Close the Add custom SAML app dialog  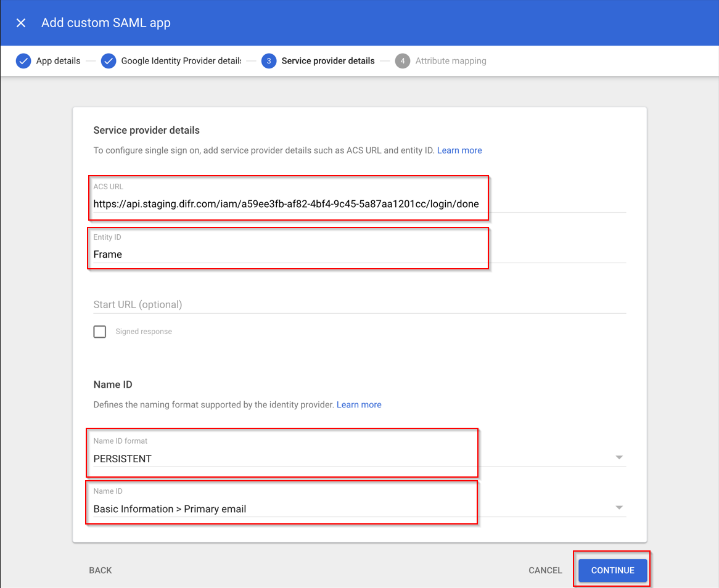pos(21,23)
